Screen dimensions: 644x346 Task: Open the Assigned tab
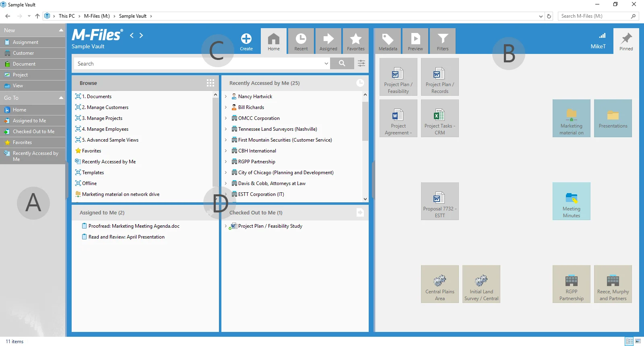click(x=328, y=41)
